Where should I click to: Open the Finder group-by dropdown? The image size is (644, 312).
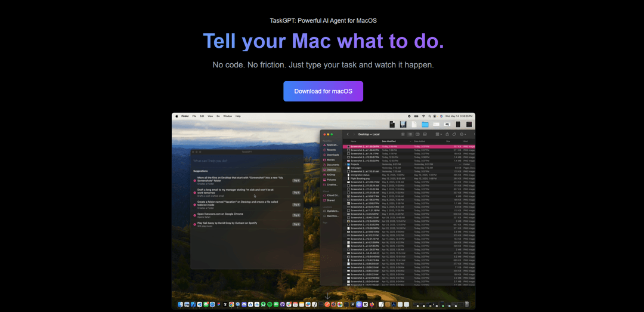pos(439,134)
